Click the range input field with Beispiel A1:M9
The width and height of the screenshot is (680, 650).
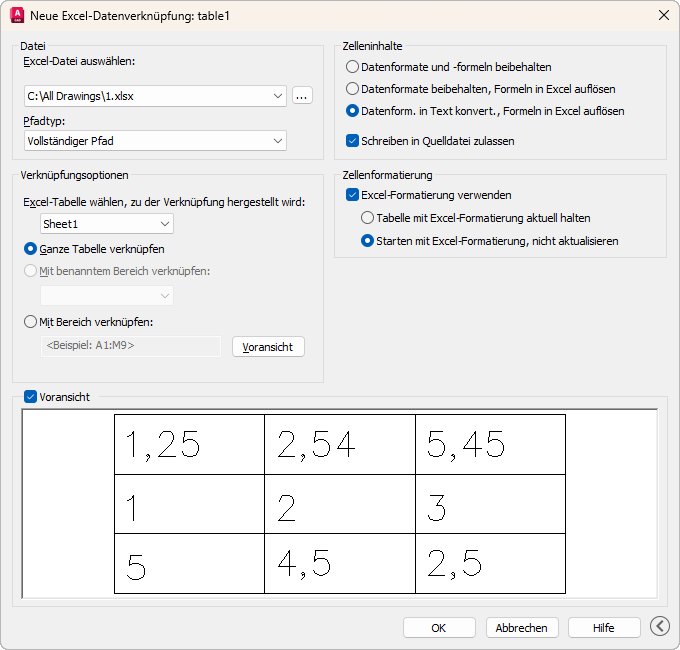click(x=131, y=346)
